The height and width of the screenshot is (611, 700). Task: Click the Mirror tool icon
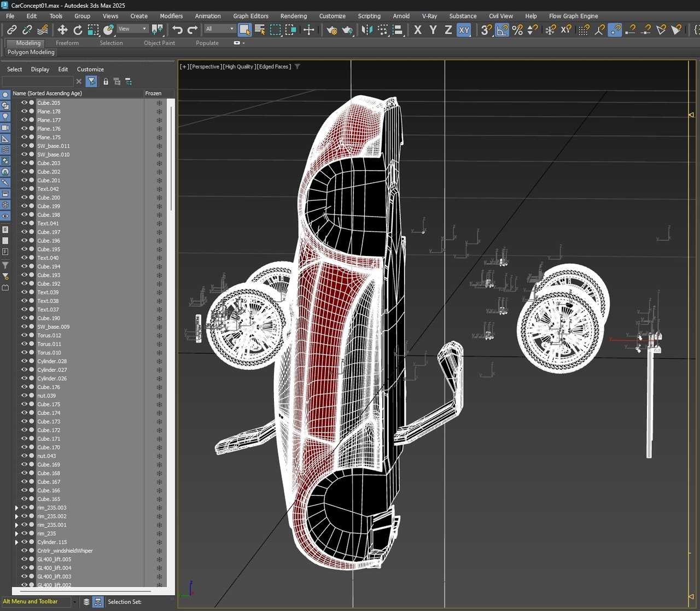367,30
